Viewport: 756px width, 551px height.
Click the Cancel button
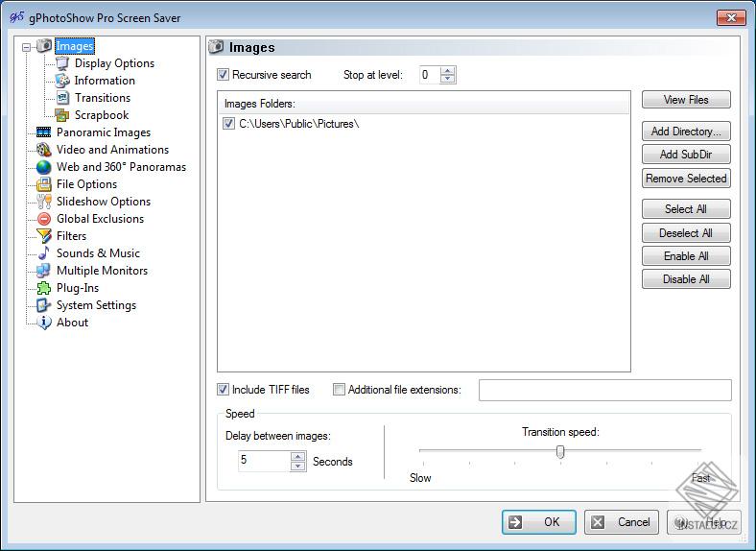pyautogui.click(x=622, y=522)
